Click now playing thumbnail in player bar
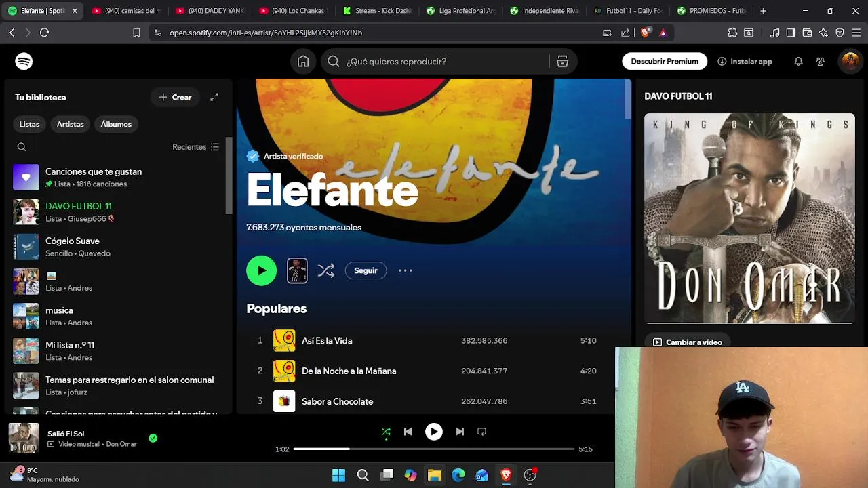The width and height of the screenshot is (868, 488). (x=24, y=439)
